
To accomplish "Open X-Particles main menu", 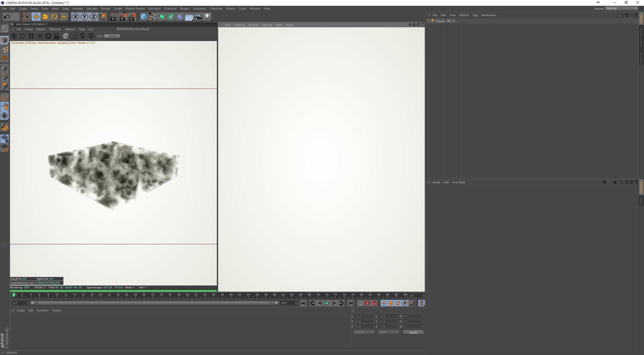I will [216, 9].
